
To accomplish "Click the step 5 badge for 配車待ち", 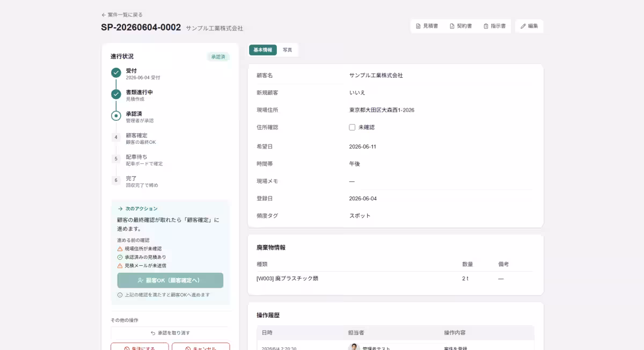I will pos(116,159).
